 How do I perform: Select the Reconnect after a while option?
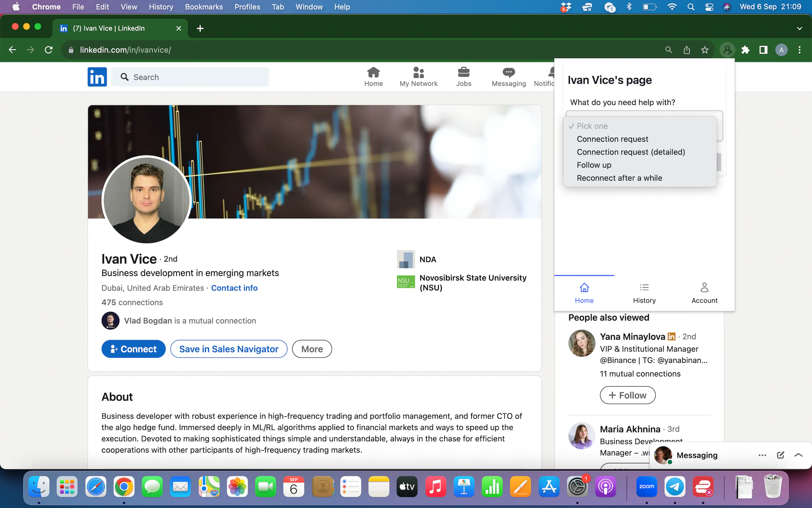click(x=619, y=178)
